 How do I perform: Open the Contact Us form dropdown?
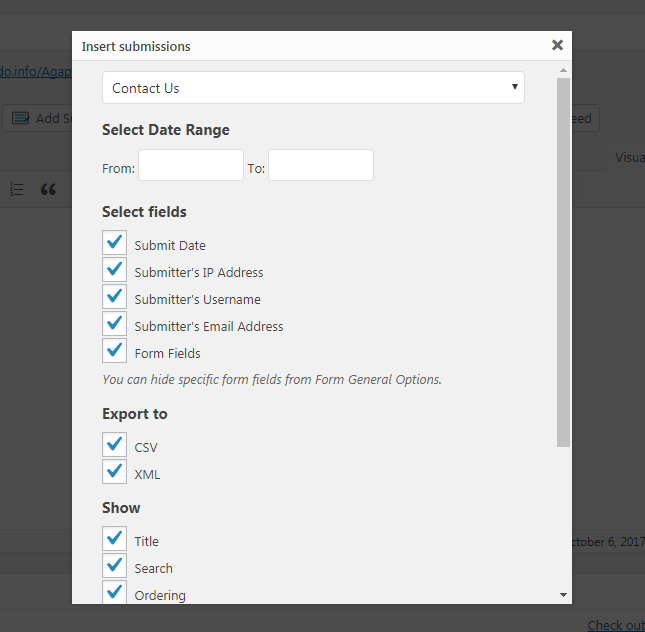tap(313, 88)
